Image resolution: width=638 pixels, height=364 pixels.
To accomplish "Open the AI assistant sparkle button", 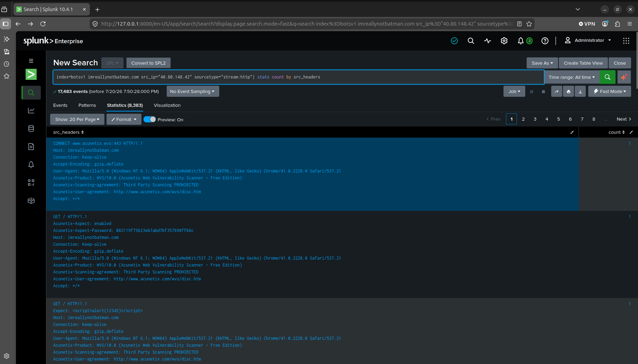I will (624, 77).
